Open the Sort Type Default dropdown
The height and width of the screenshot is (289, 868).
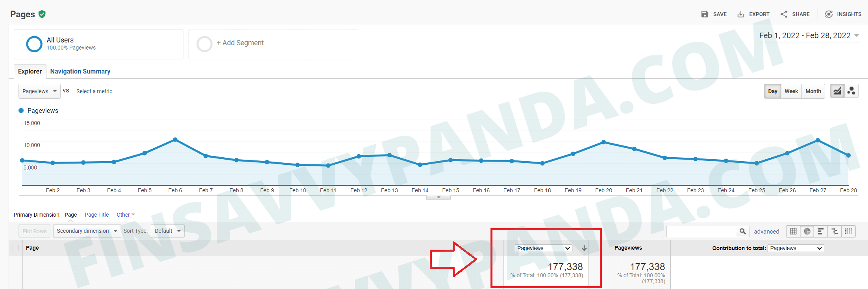168,231
